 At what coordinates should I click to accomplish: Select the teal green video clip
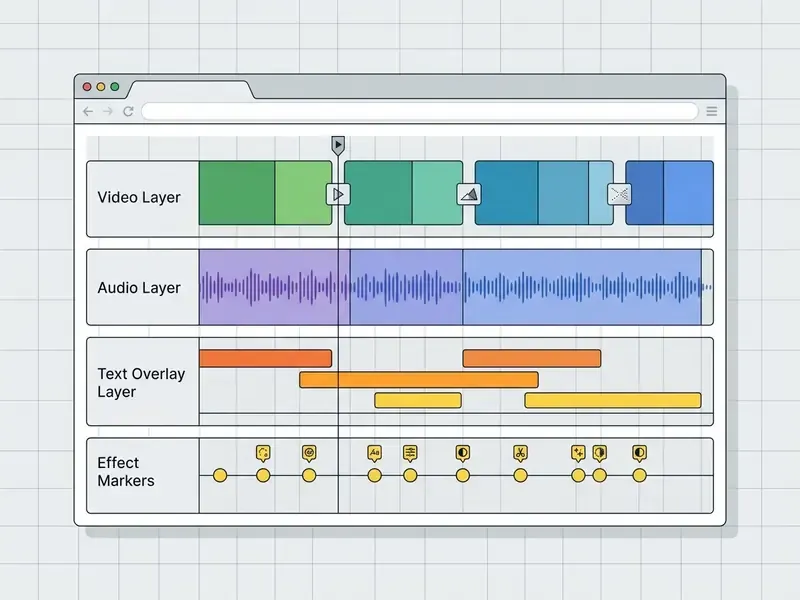378,193
